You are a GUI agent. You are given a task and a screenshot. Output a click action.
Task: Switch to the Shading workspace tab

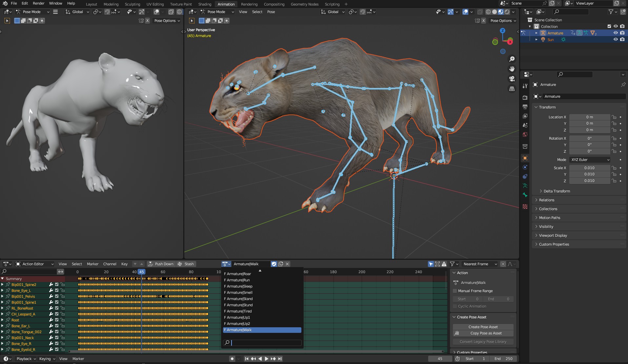point(205,4)
